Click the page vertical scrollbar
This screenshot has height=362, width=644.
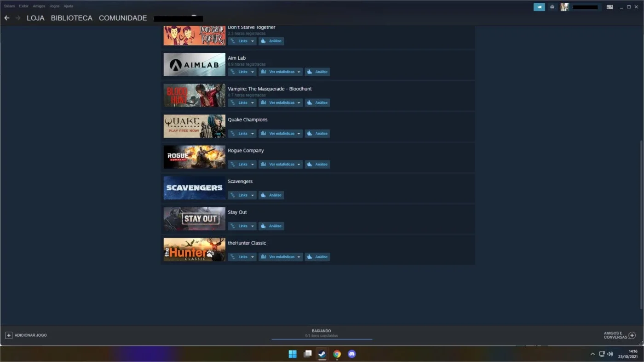(641, 224)
